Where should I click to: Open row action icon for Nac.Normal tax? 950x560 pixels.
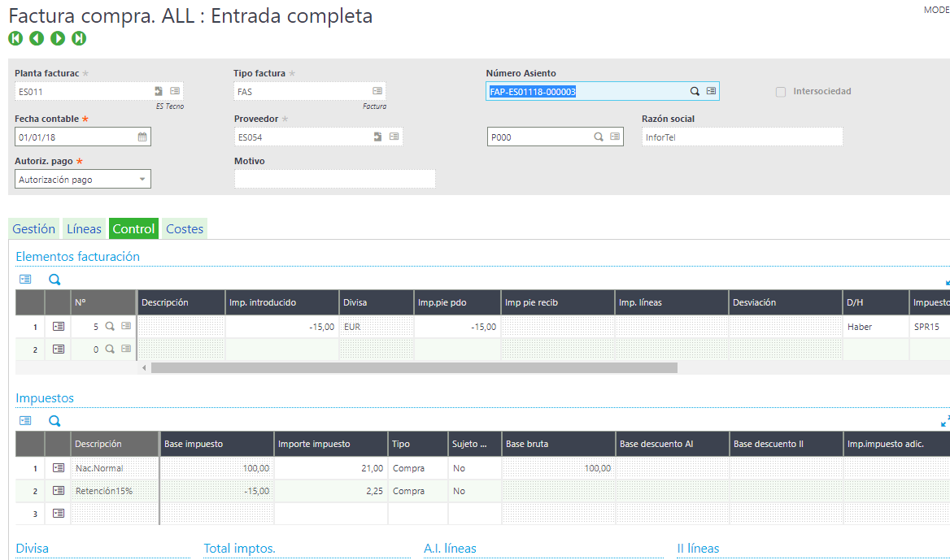[x=59, y=468]
